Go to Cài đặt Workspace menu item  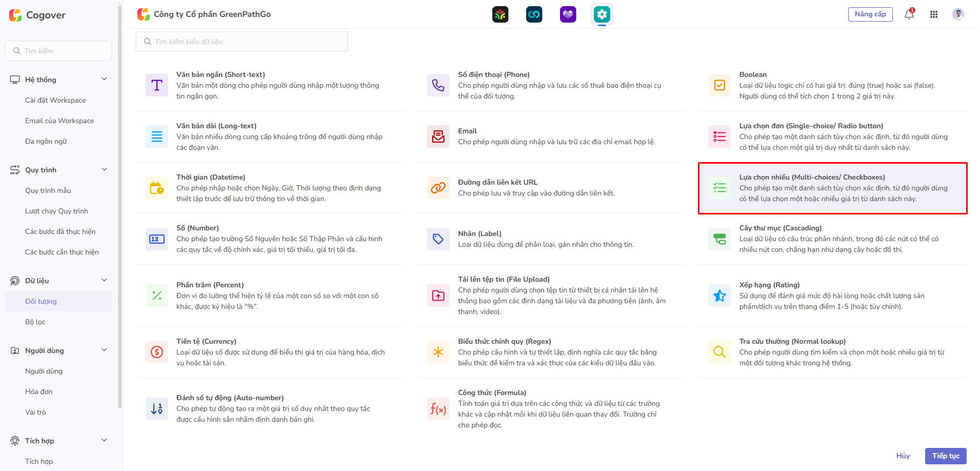[55, 100]
